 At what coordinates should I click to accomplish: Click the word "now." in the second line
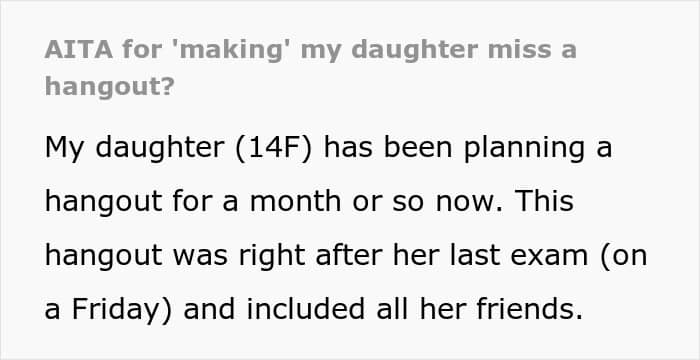tap(470, 203)
